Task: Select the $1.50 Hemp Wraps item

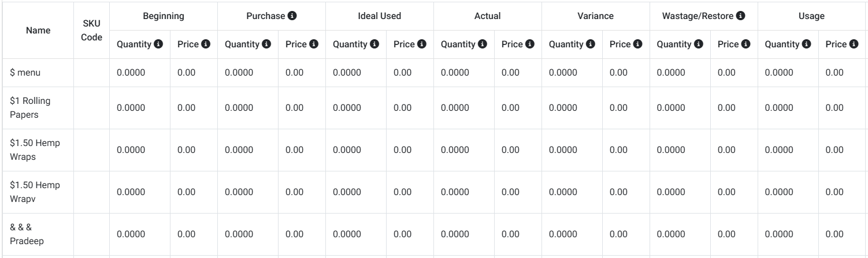Action: pyautogui.click(x=35, y=150)
